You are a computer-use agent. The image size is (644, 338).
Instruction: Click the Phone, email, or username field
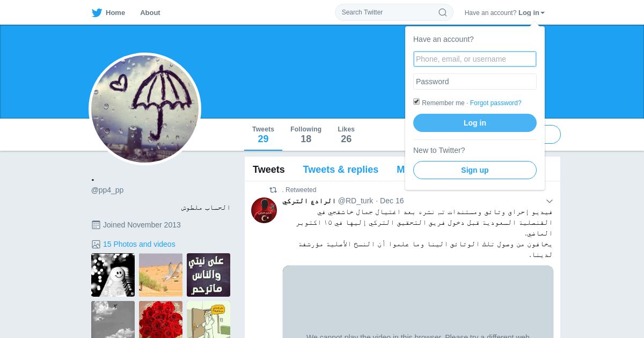pyautogui.click(x=475, y=59)
